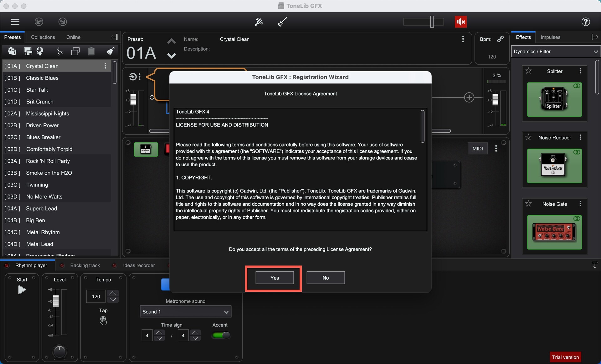
Task: Click the add effect plus circle icon
Action: point(469,97)
